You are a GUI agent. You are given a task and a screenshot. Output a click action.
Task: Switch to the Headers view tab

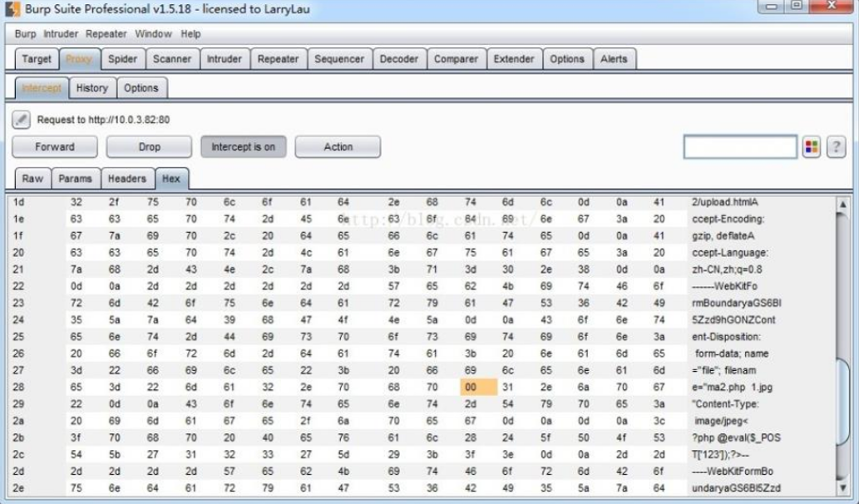pyautogui.click(x=127, y=179)
